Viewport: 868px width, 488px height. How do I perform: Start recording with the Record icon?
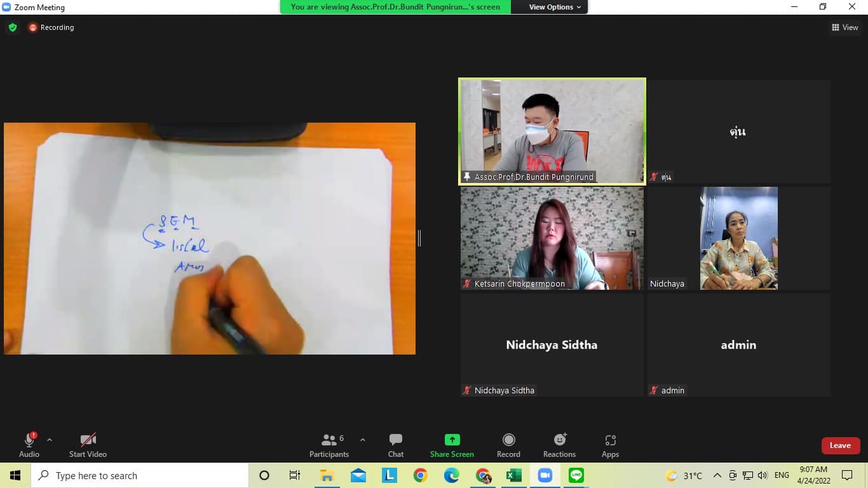508,445
